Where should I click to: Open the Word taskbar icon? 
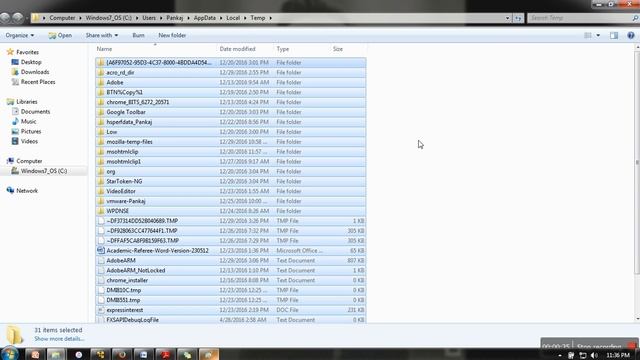click(x=143, y=354)
